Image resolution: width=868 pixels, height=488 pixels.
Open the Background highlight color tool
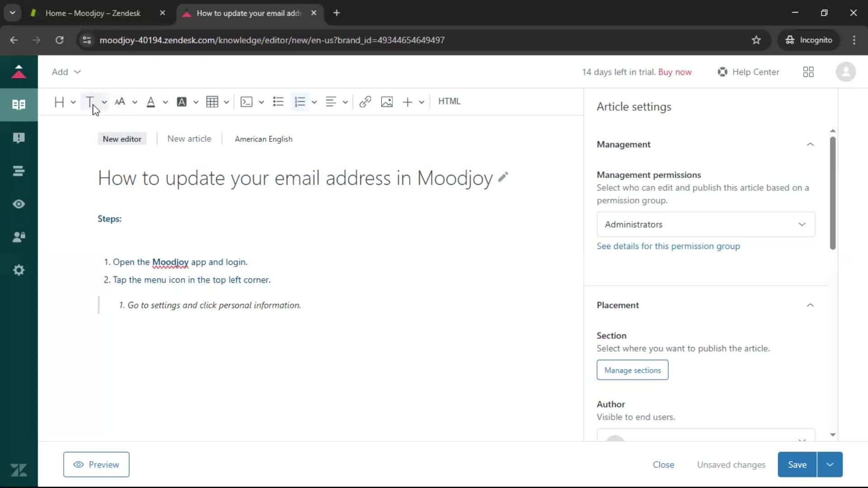click(x=182, y=102)
